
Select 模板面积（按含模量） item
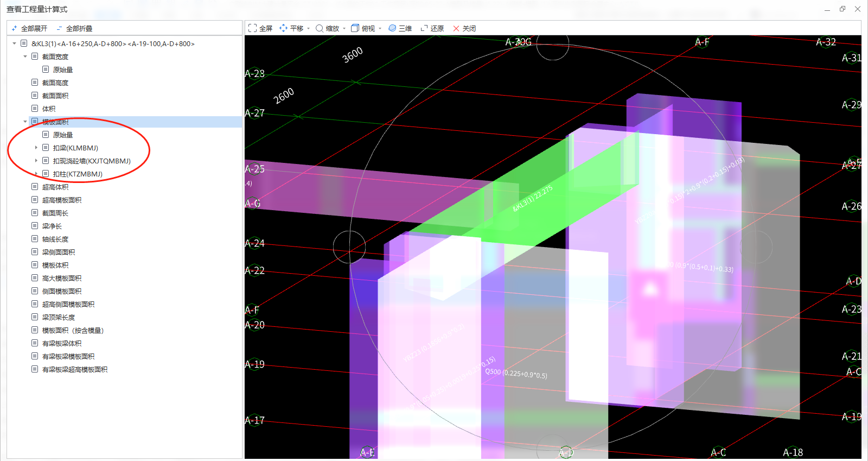[x=73, y=330]
